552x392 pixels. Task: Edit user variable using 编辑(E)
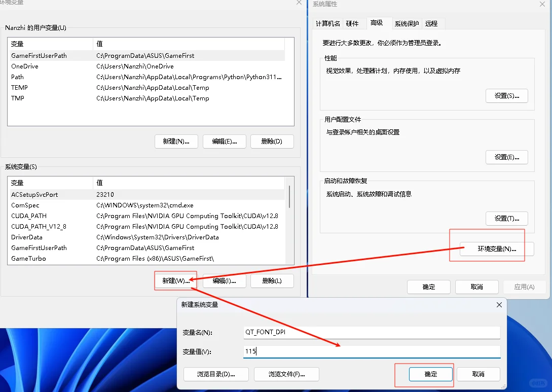pos(224,141)
